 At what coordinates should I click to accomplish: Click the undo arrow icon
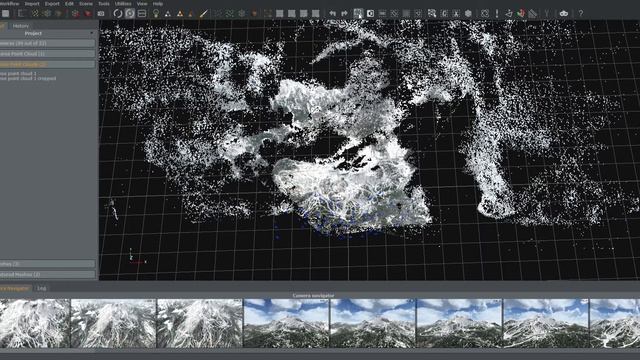point(332,13)
